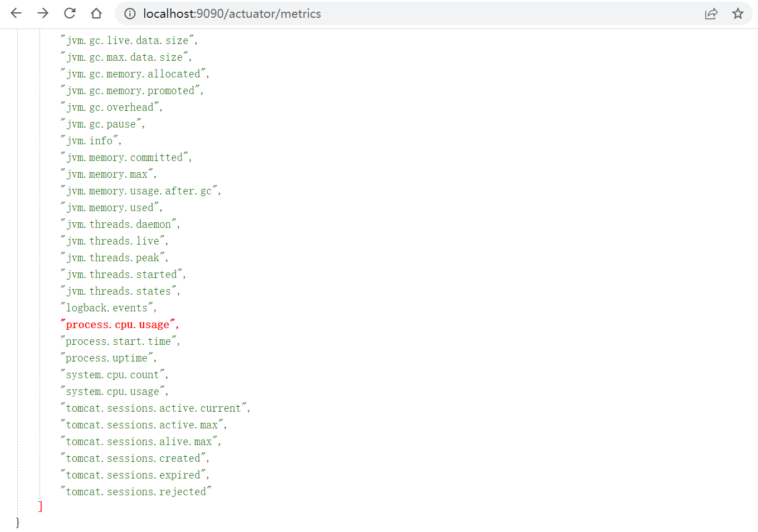Viewport: 758px width, 532px height.
Task: Select "jvm.gc.memory.promoted" entry
Action: [130, 91]
